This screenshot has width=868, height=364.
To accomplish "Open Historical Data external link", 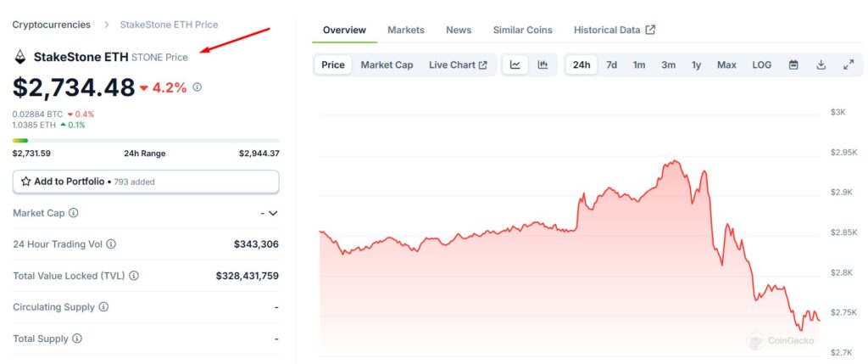I will point(614,30).
